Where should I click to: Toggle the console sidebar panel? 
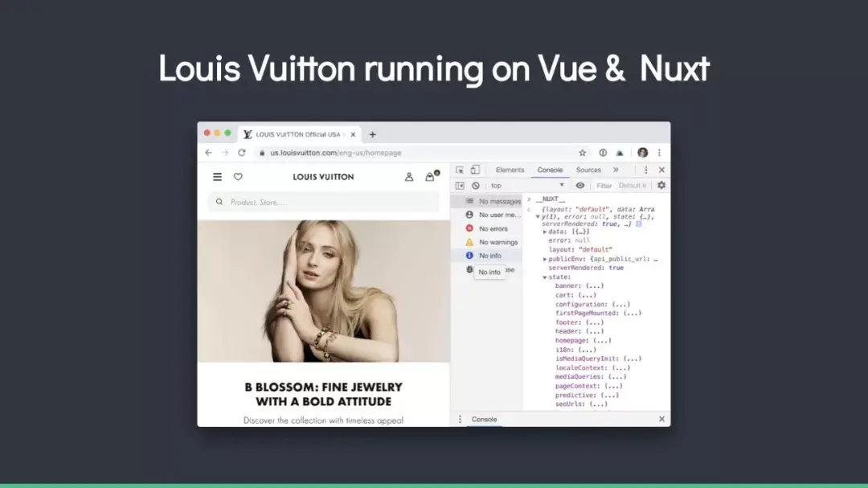click(460, 186)
